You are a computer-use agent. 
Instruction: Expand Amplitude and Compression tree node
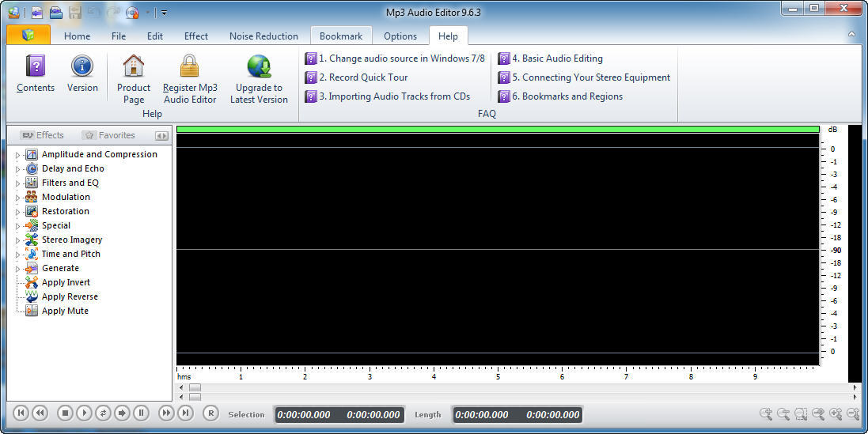point(17,155)
